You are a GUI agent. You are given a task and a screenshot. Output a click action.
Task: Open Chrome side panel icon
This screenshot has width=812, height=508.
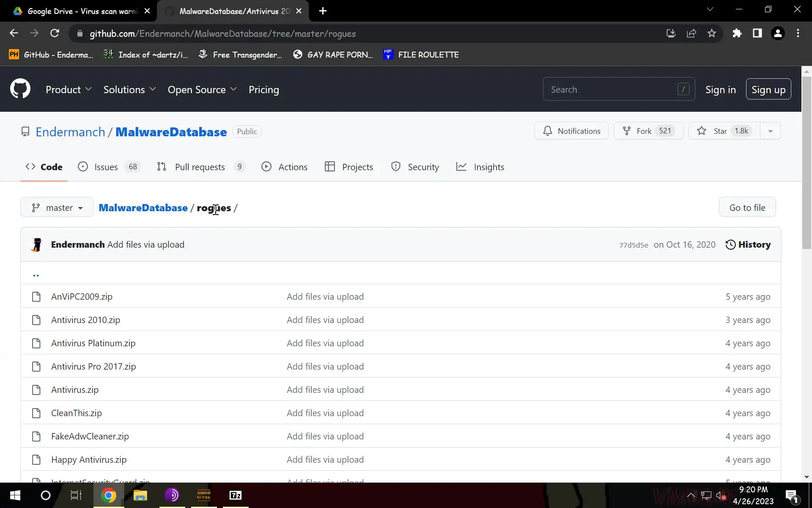tap(757, 33)
